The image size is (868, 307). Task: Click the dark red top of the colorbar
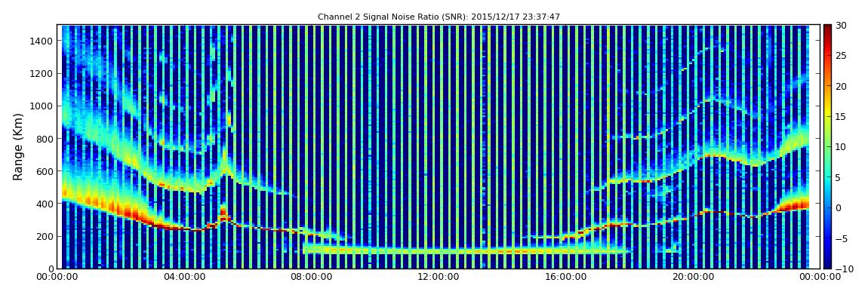827,29
